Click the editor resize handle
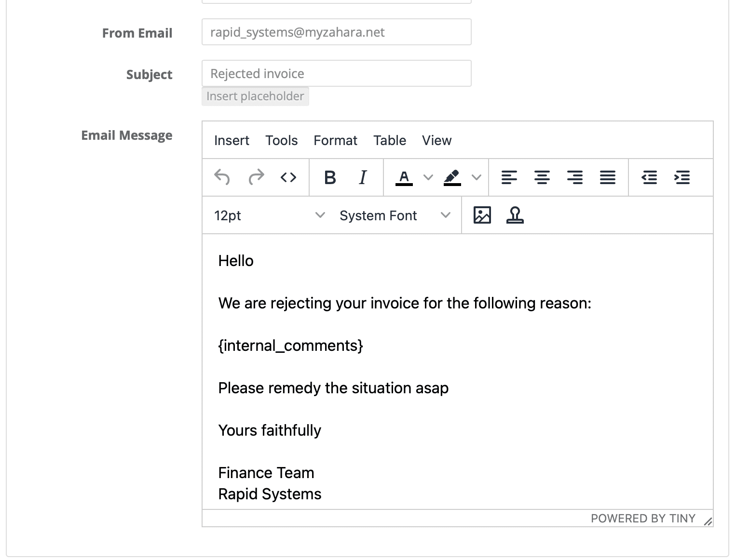Viewport: 736px width, 560px height. tap(708, 521)
